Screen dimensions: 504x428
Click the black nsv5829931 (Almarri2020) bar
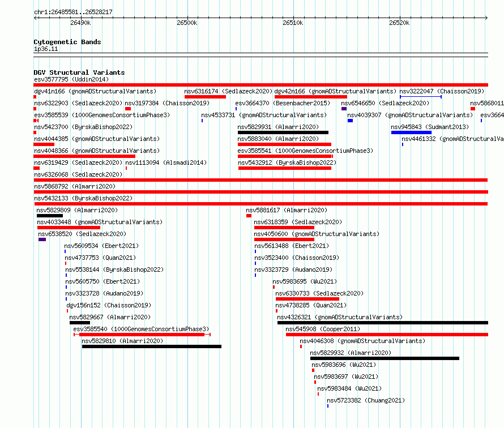click(283, 132)
